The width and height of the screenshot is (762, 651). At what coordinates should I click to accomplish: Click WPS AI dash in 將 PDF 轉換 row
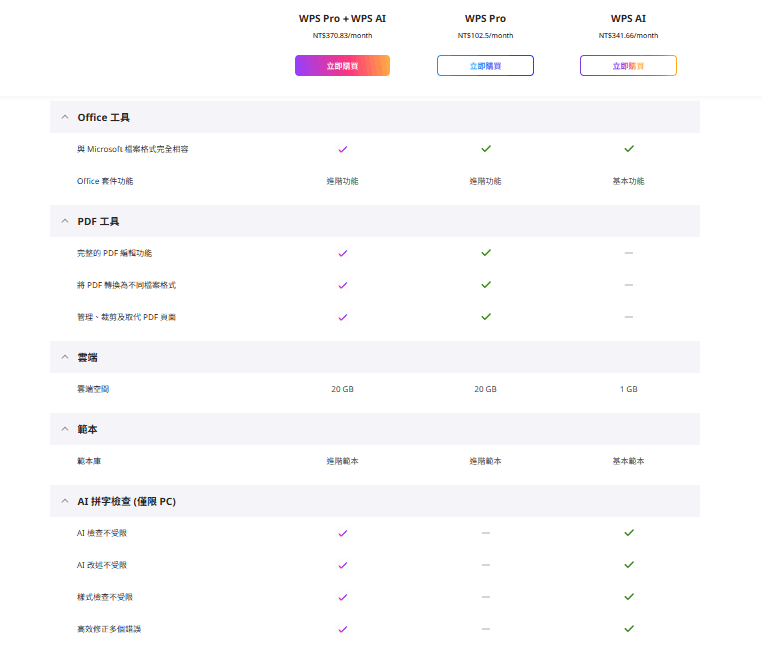(x=629, y=285)
